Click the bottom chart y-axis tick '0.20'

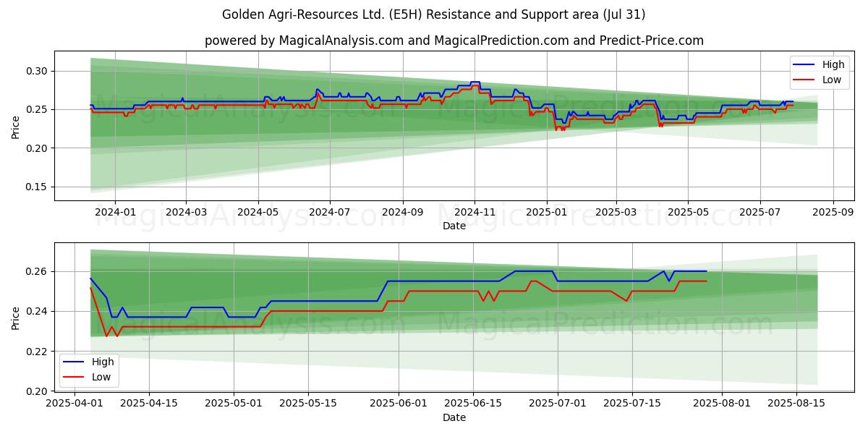pyautogui.click(x=38, y=391)
